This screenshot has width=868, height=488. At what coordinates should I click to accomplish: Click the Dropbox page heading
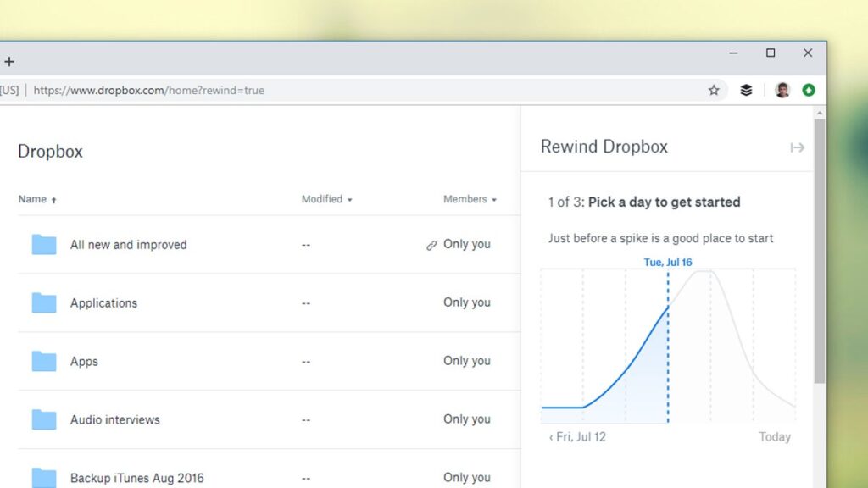(50, 152)
